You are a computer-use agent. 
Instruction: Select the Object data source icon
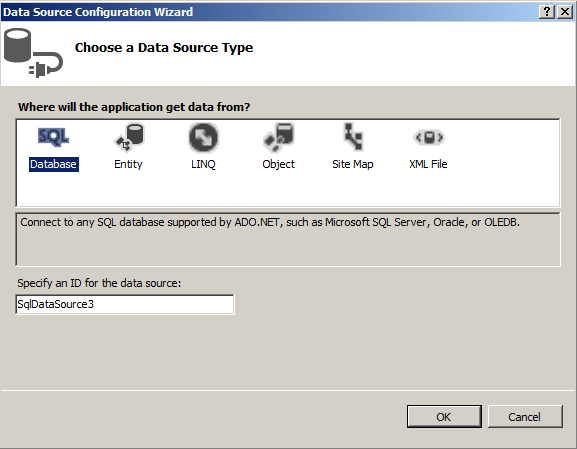pyautogui.click(x=279, y=137)
